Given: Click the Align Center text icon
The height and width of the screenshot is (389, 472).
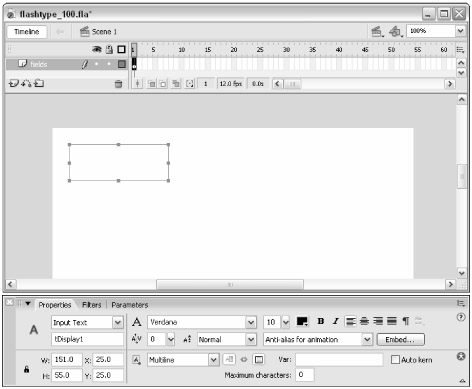Looking at the screenshot, I should point(364,321).
